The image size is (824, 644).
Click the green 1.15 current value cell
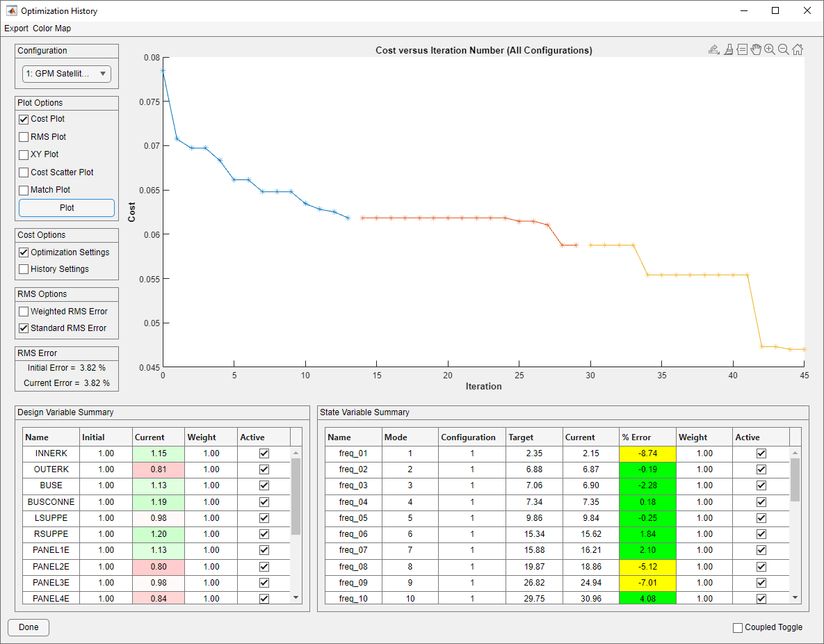(159, 453)
